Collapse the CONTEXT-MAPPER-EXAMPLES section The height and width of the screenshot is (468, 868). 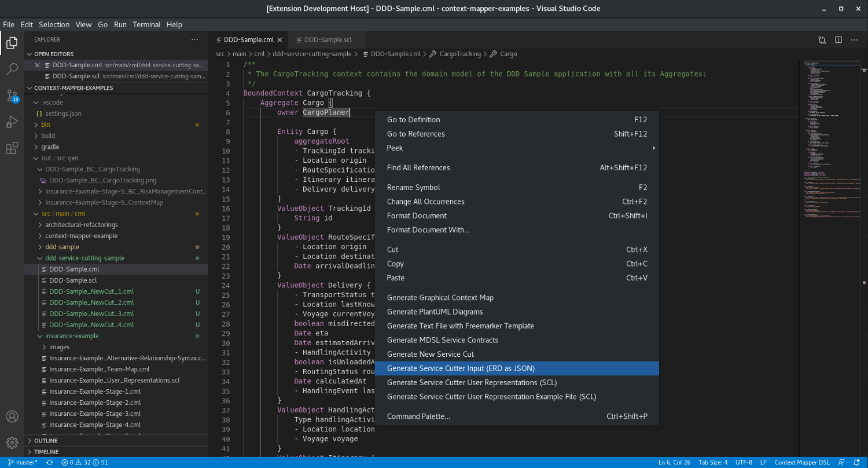(x=116, y=88)
